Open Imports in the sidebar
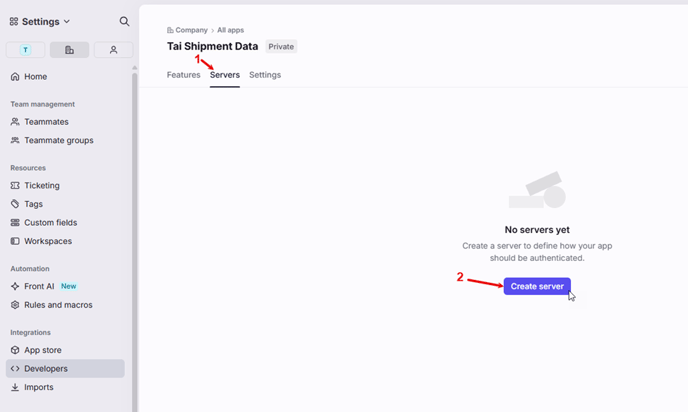 click(38, 387)
